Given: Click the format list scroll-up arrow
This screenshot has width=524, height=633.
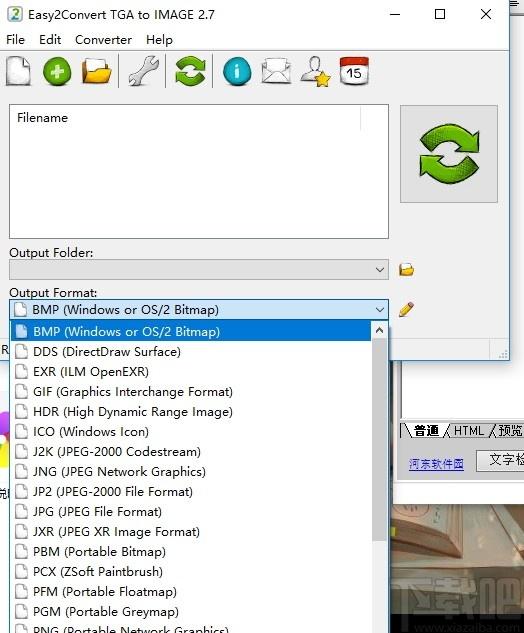Looking at the screenshot, I should pyautogui.click(x=379, y=330).
